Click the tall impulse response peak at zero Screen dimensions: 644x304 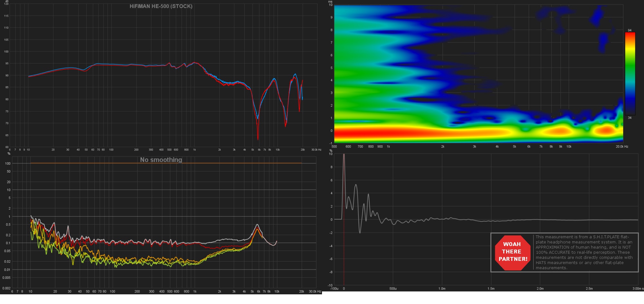point(344,158)
